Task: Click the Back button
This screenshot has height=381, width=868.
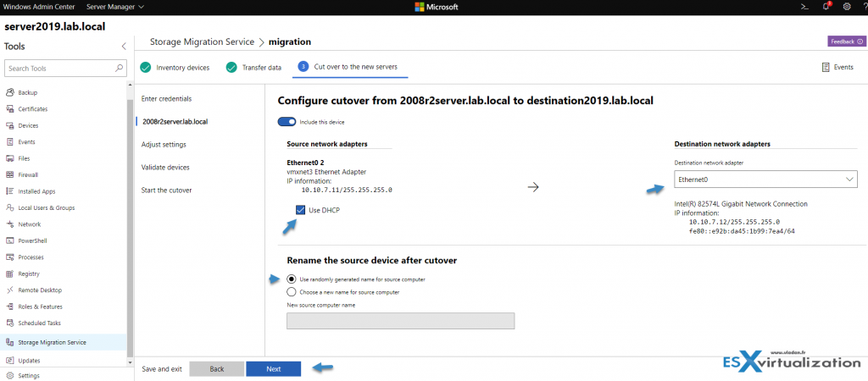Action: (216, 369)
